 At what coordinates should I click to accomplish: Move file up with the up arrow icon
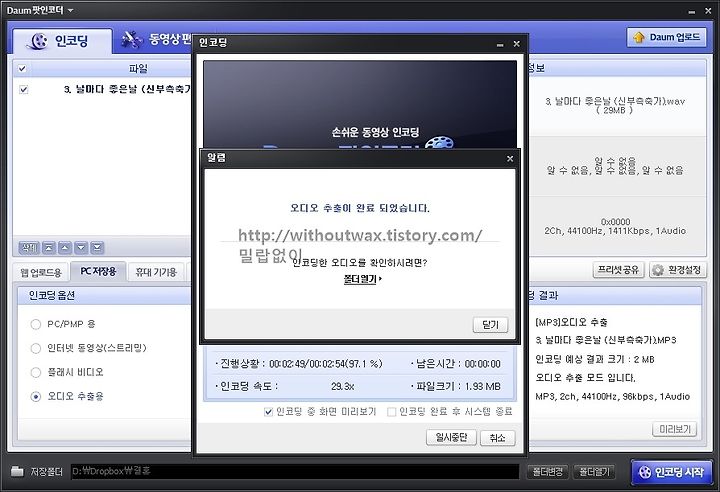tap(65, 248)
